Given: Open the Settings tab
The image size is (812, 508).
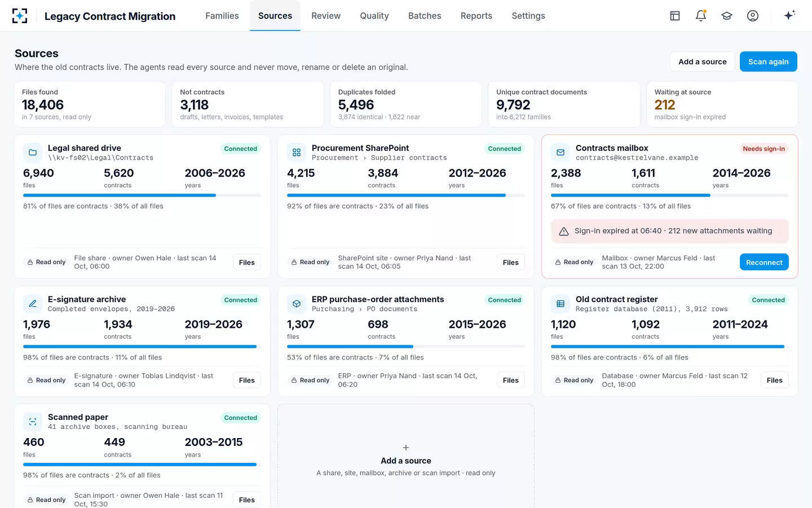Looking at the screenshot, I should [528, 16].
